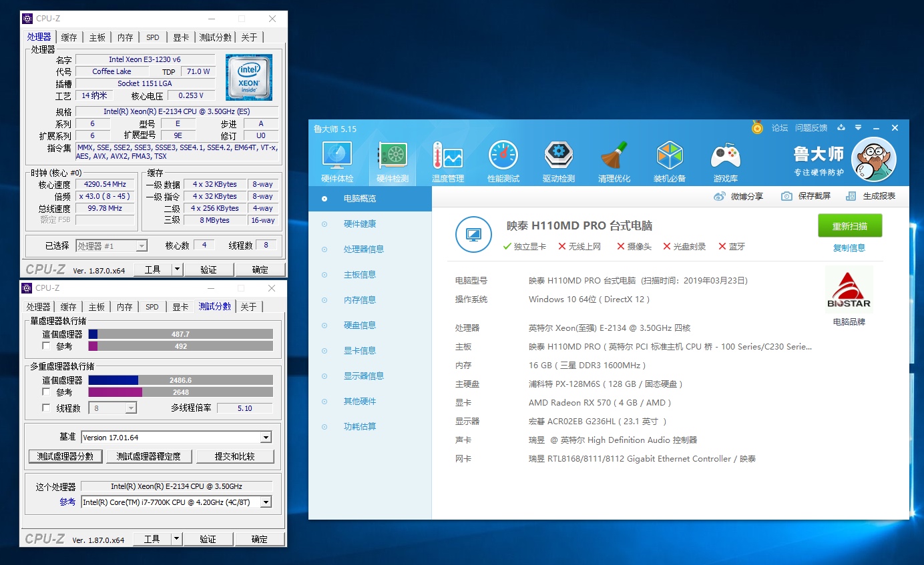The height and width of the screenshot is (565, 924).
Task: Open the 鲁大师 title bar dropdown menu icon
Action: (859, 128)
